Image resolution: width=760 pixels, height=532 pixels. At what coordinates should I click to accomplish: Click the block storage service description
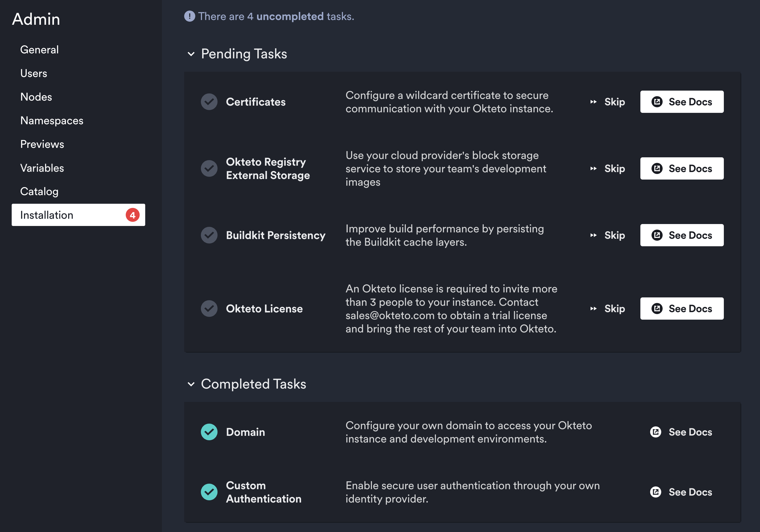pos(446,169)
